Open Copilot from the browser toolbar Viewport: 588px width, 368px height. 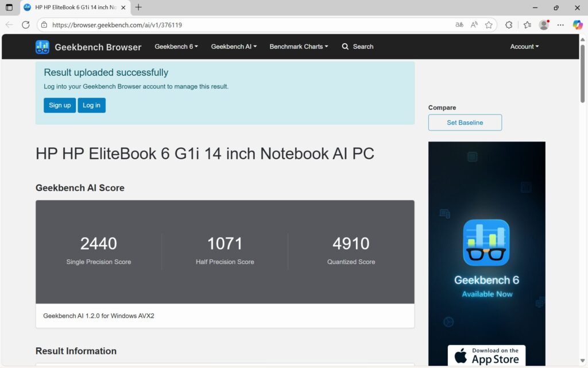coord(577,25)
